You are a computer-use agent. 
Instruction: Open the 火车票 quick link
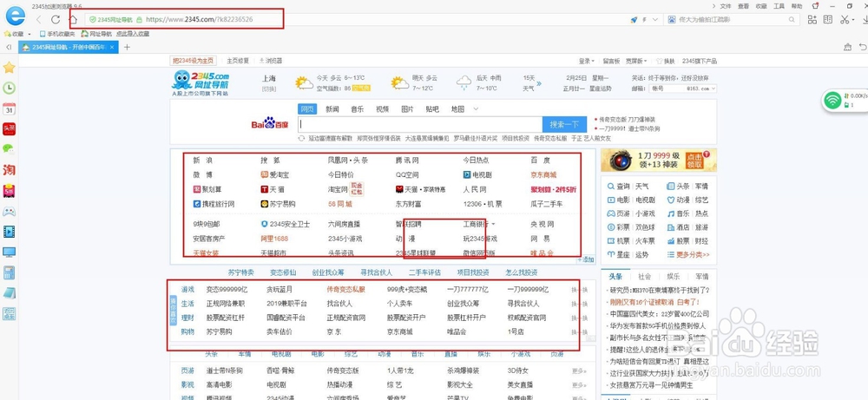(x=645, y=241)
